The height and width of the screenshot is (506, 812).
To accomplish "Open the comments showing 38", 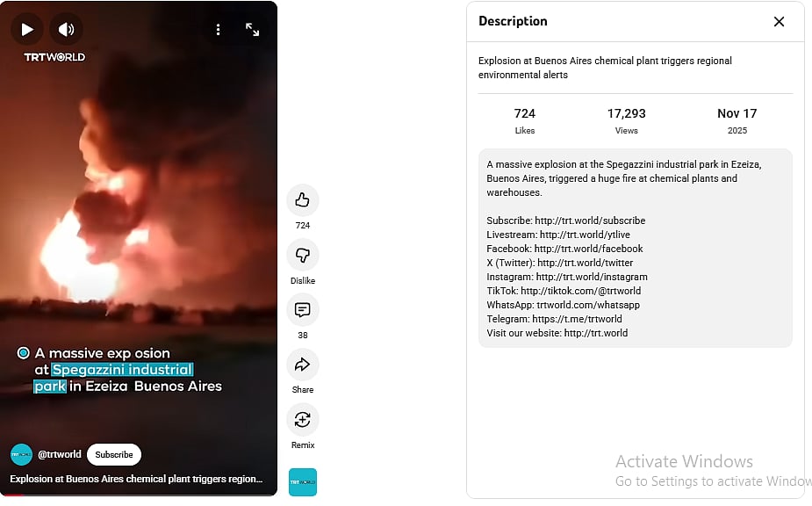I will pyautogui.click(x=303, y=310).
